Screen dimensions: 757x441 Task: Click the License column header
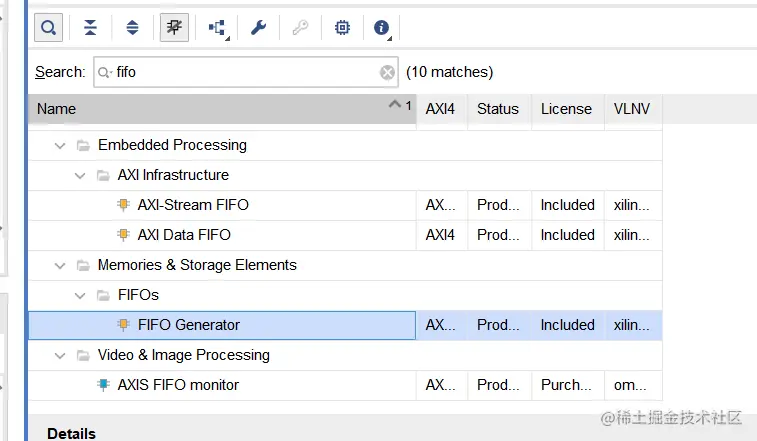coord(566,109)
